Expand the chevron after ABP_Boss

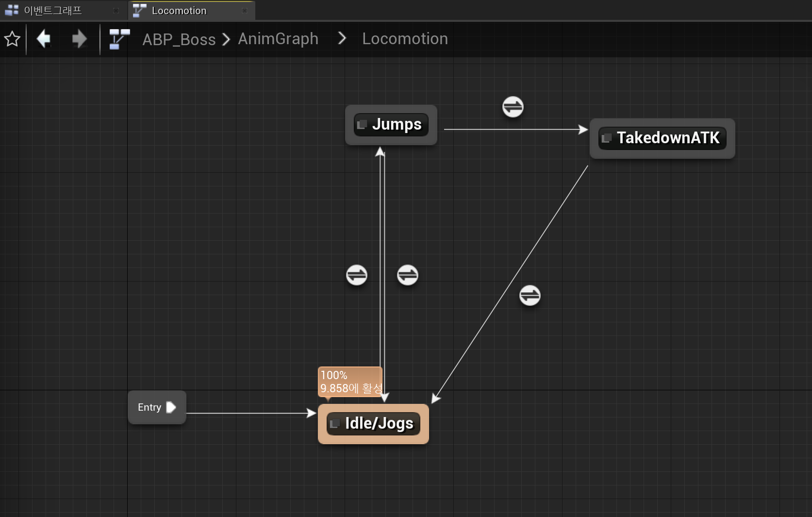226,39
